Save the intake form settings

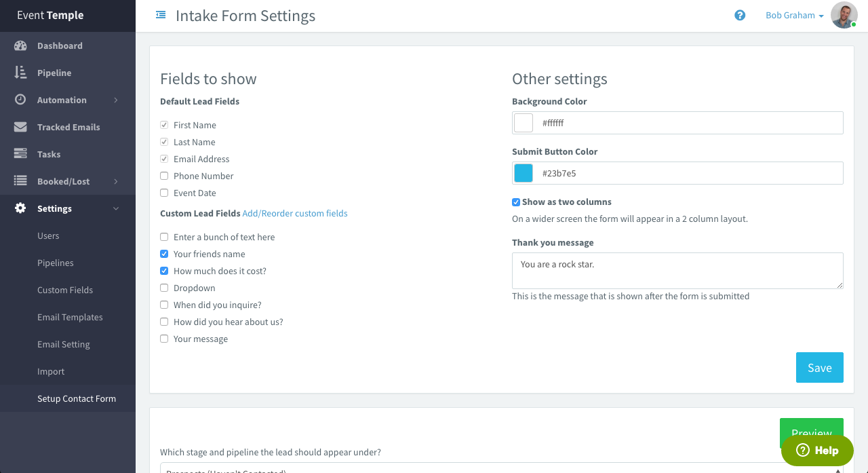(x=819, y=367)
